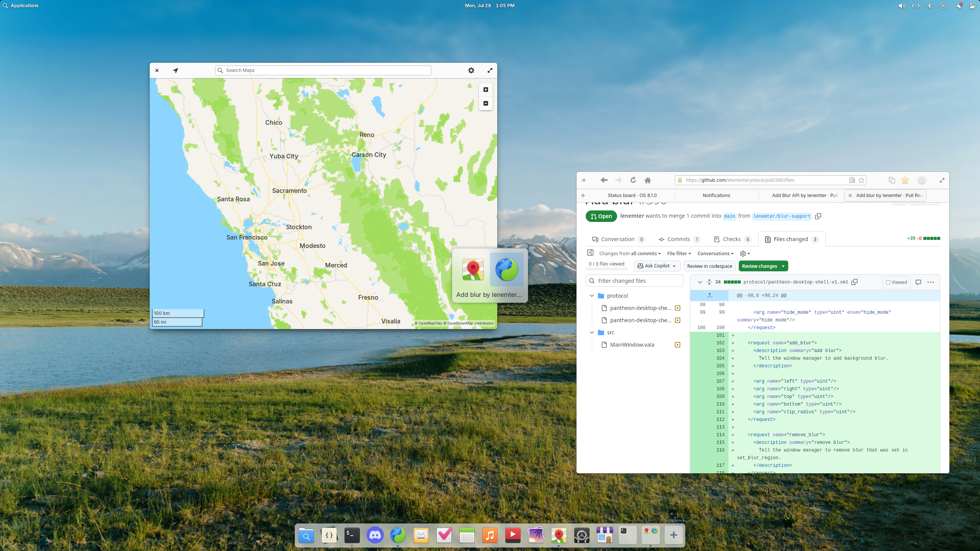This screenshot has height=551, width=980.
Task: Open Maps settings via the gear icon
Action: pyautogui.click(x=471, y=70)
